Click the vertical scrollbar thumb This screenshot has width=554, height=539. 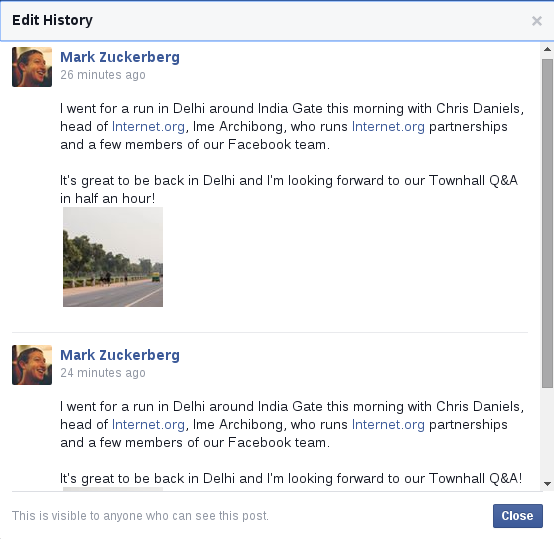(x=547, y=223)
